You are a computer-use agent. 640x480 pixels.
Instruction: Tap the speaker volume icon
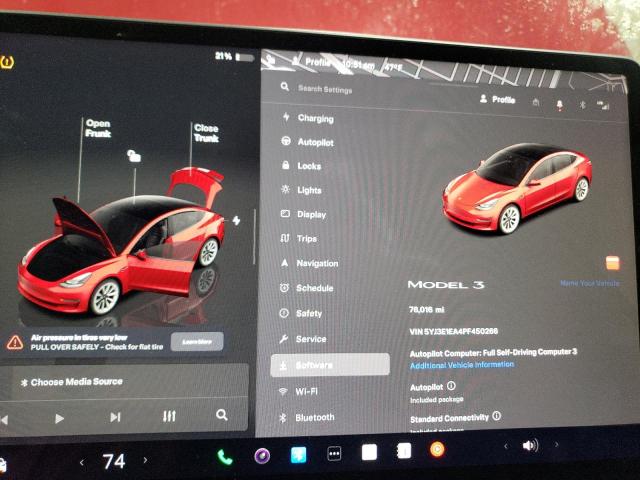(x=531, y=445)
